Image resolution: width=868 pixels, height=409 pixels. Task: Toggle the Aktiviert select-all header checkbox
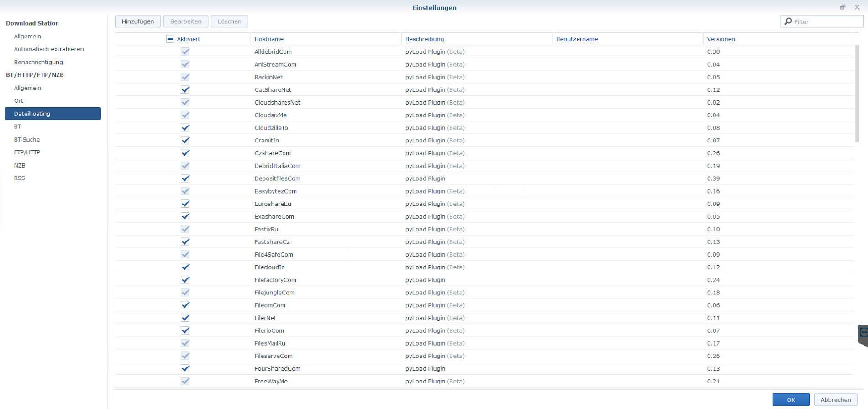(x=170, y=39)
